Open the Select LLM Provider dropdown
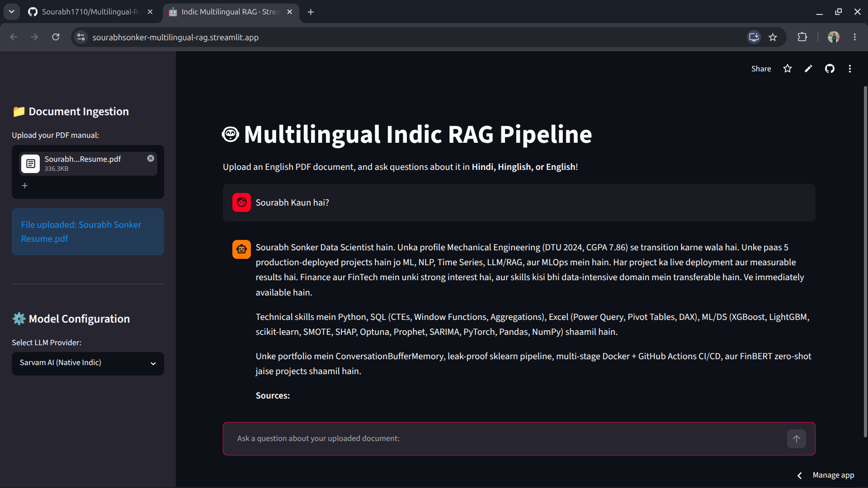The height and width of the screenshot is (488, 868). (x=88, y=363)
